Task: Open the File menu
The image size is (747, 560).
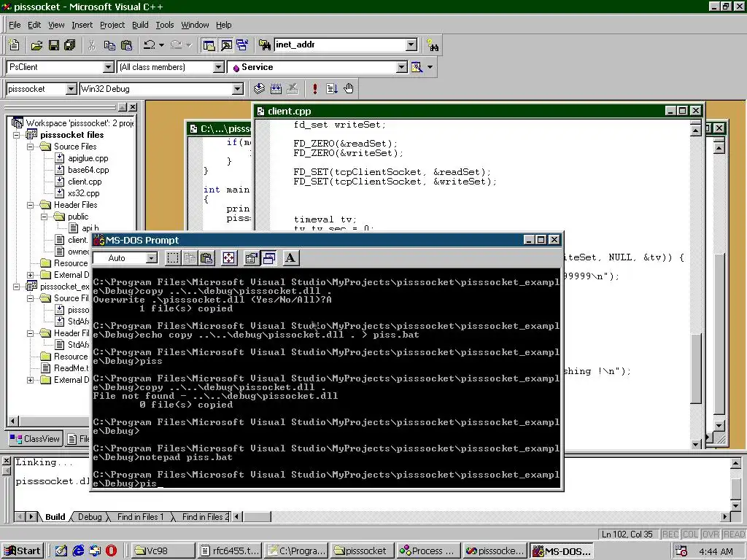Action: [x=15, y=25]
